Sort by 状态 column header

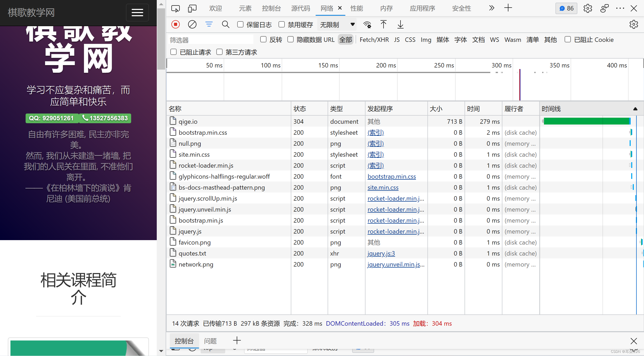pyautogui.click(x=309, y=109)
